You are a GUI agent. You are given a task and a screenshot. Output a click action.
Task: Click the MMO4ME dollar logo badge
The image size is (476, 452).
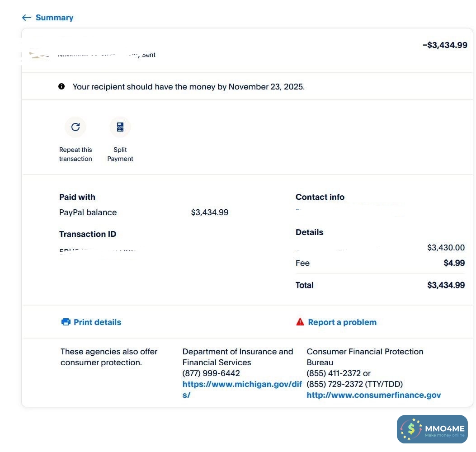(411, 428)
